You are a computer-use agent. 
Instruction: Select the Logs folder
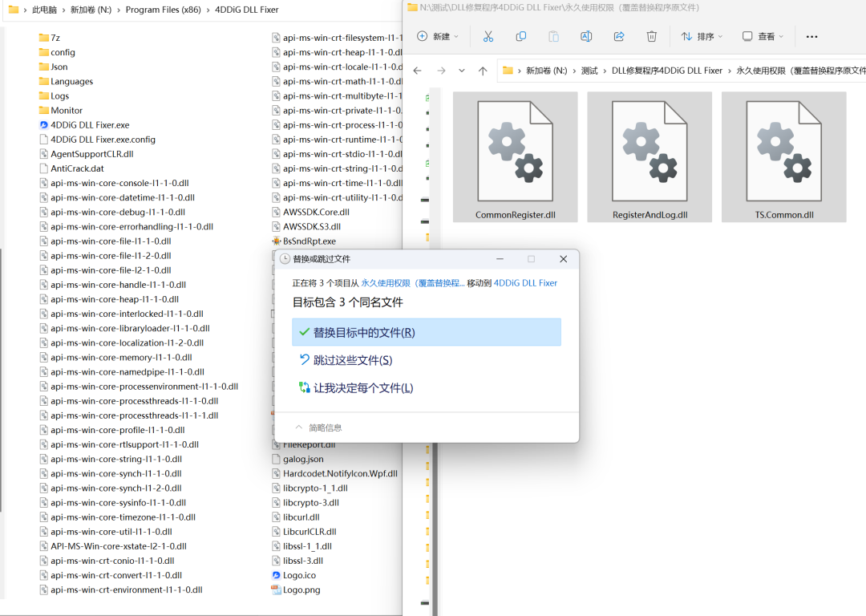click(55, 95)
